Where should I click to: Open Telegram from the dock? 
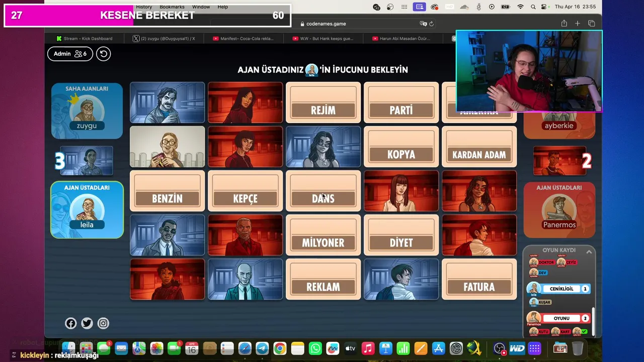(x=262, y=348)
